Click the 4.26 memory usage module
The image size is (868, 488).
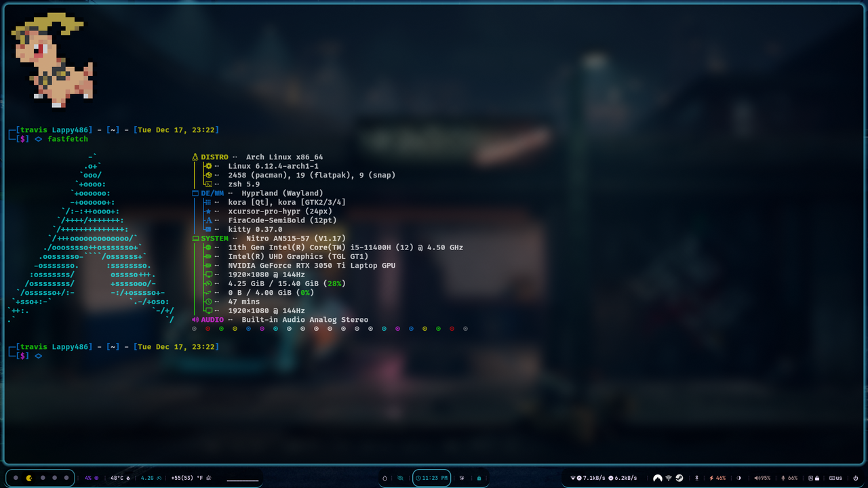[x=151, y=478]
